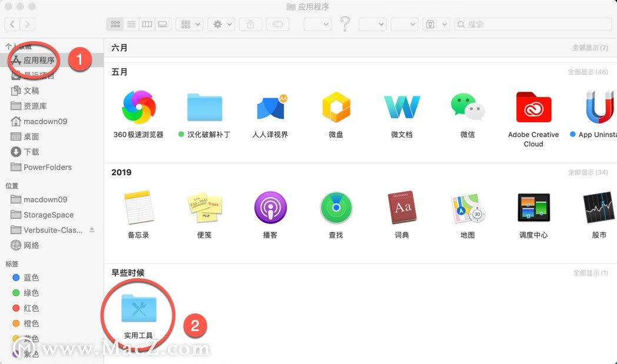Eject the Verbsuite-Clas... volume
Viewport: 617px width, 364px height.
pos(92,230)
